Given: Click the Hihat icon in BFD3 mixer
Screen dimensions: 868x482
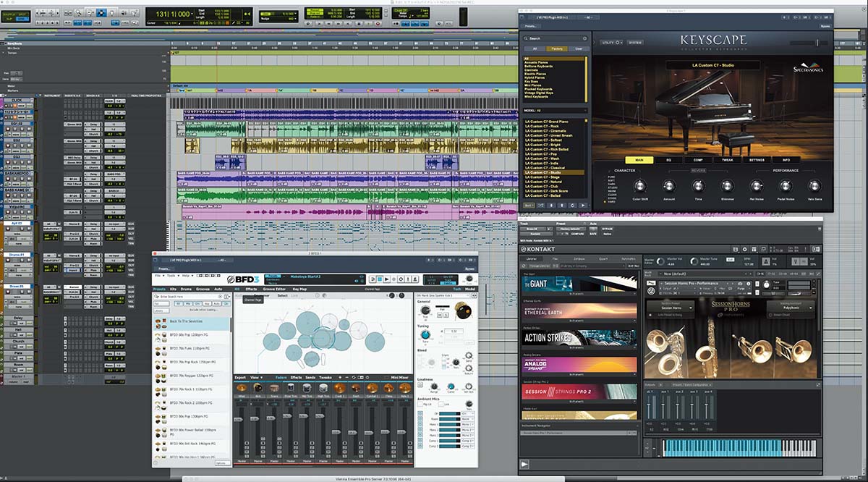Looking at the screenshot, I should tap(242, 388).
